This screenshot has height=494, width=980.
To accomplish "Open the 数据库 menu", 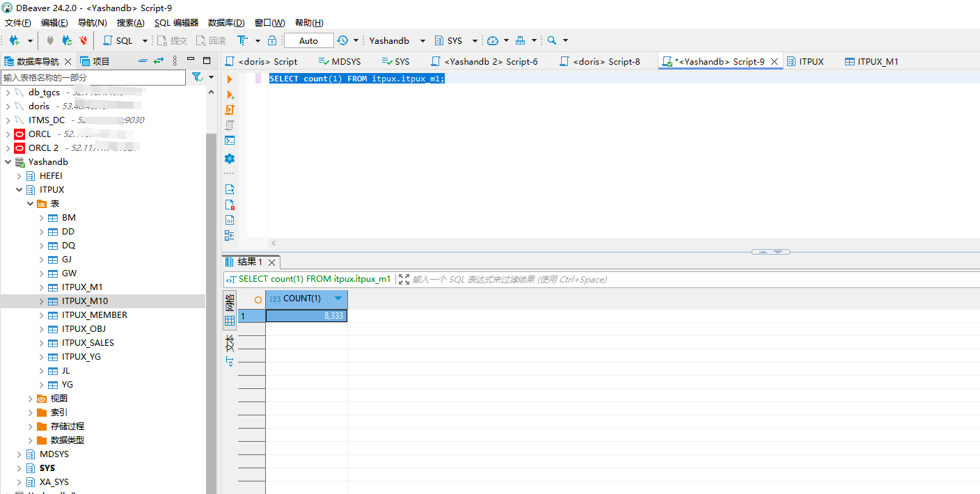I will point(226,23).
